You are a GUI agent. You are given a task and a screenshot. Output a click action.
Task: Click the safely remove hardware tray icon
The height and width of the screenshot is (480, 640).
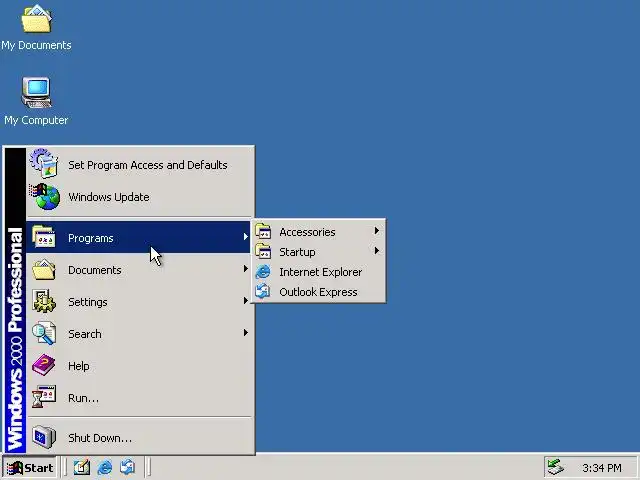tap(555, 467)
